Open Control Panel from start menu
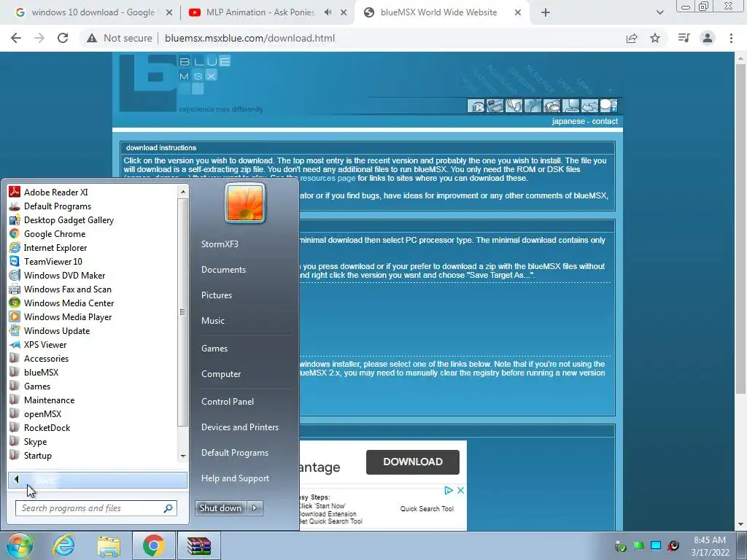Viewport: 747px width, 560px height. pyautogui.click(x=228, y=402)
